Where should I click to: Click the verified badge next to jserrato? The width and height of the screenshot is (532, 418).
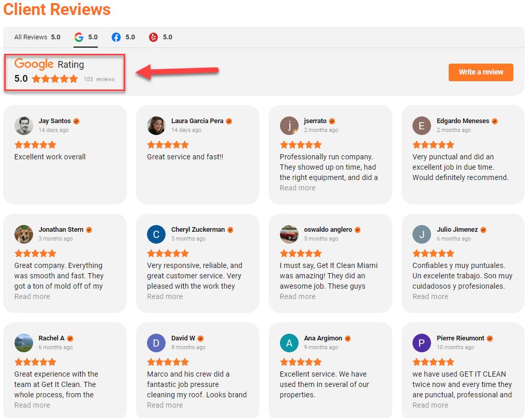[x=332, y=121]
